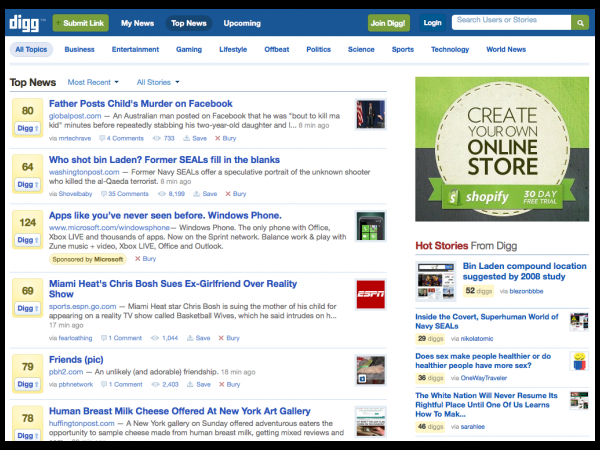Select the World News topic

(506, 49)
